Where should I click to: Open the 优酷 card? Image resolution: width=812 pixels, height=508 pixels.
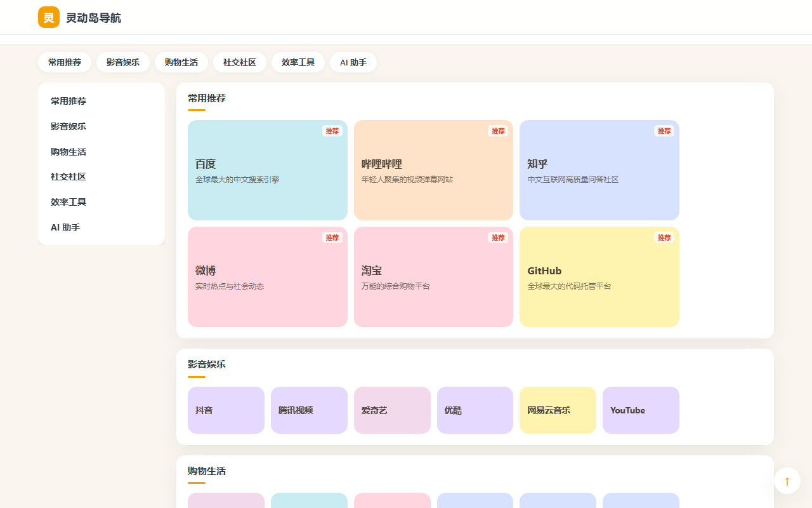point(475,410)
